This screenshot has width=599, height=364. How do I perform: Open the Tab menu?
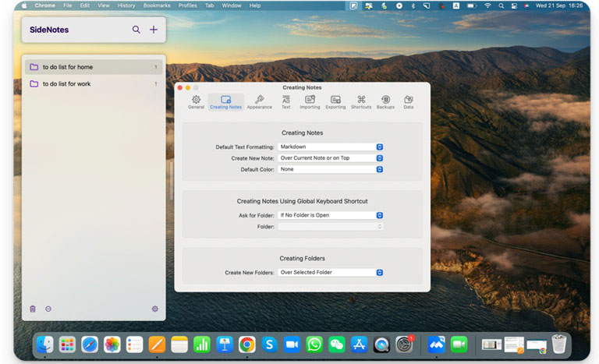[209, 5]
